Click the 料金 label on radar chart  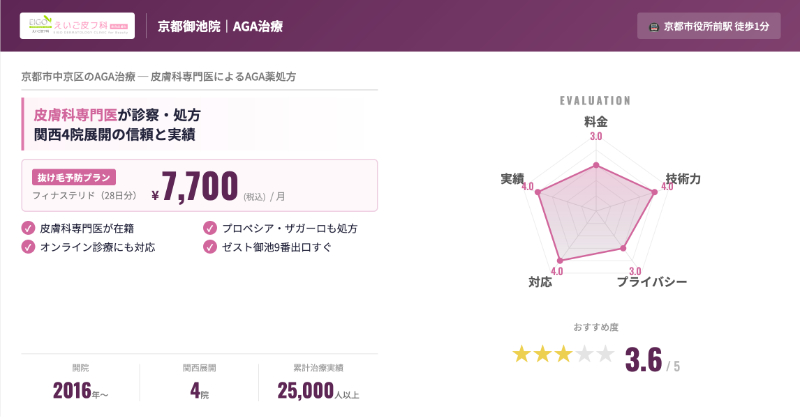596,120
